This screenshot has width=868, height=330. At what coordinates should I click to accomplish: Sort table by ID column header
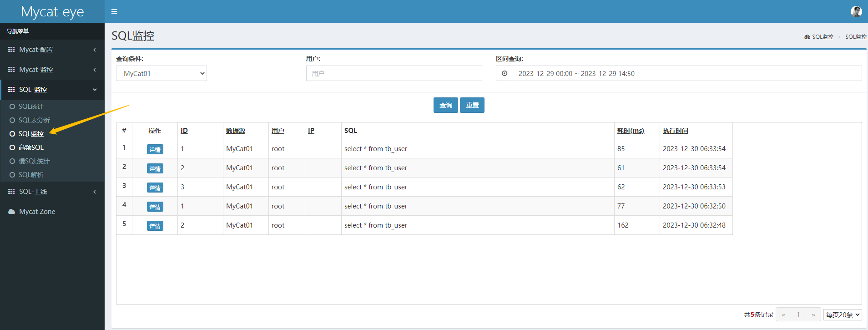click(184, 131)
